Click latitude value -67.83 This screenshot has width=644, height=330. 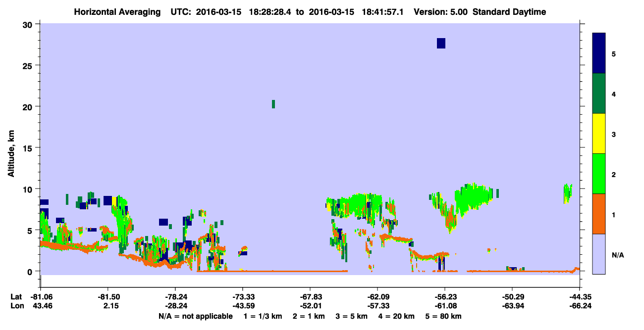pyautogui.click(x=310, y=297)
